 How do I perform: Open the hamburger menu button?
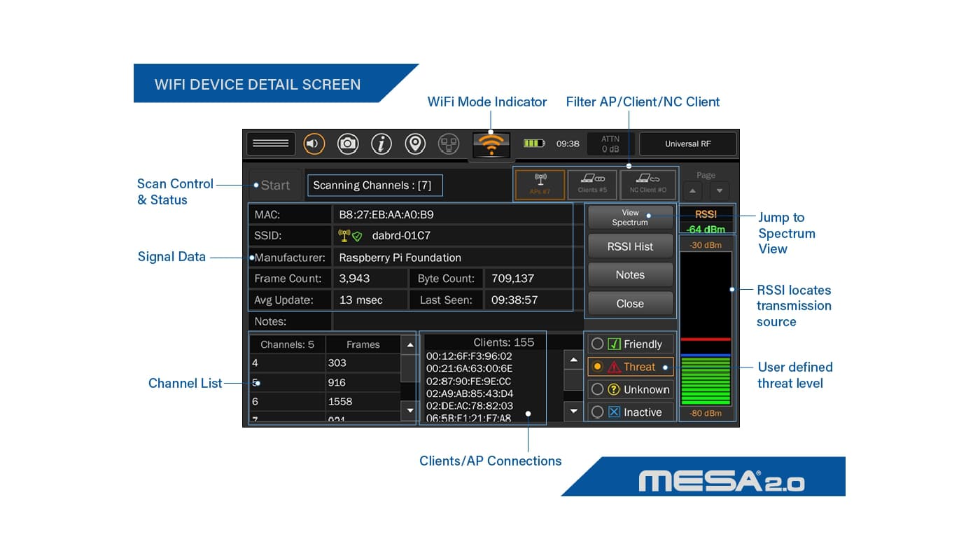pos(270,143)
